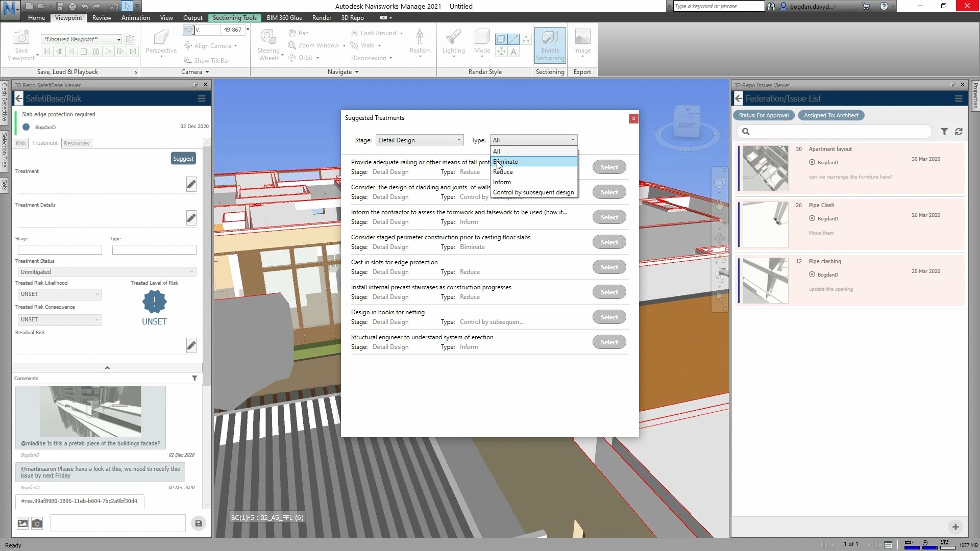
Task: Click the filter funnel in Issue List
Action: coord(944,132)
